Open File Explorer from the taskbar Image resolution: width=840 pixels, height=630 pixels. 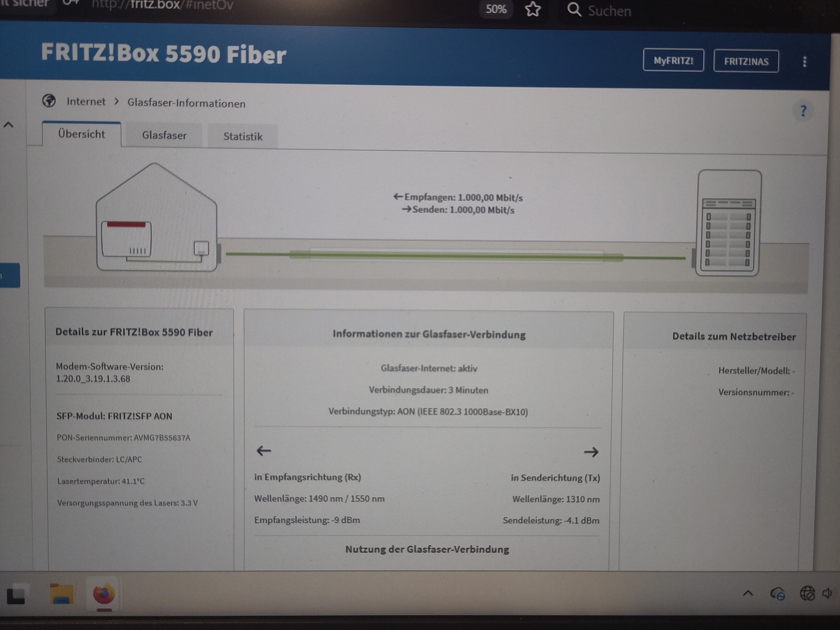coord(61,593)
